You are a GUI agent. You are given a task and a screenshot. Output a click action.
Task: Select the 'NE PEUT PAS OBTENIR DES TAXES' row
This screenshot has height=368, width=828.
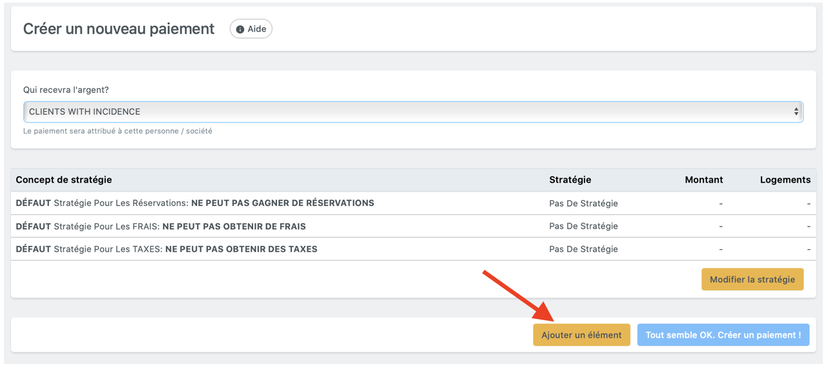(413, 249)
